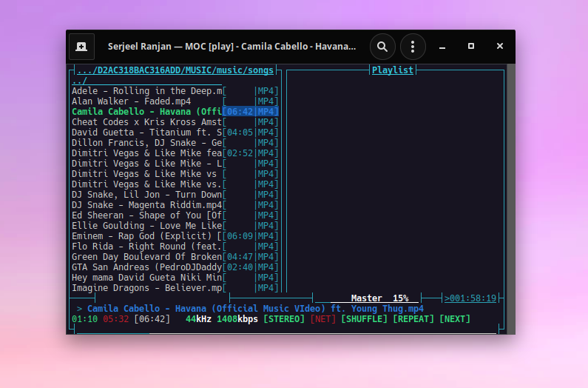Click the Master 15% volume bar
Image resolution: width=588 pixels, height=388 pixels.
[x=367, y=298]
